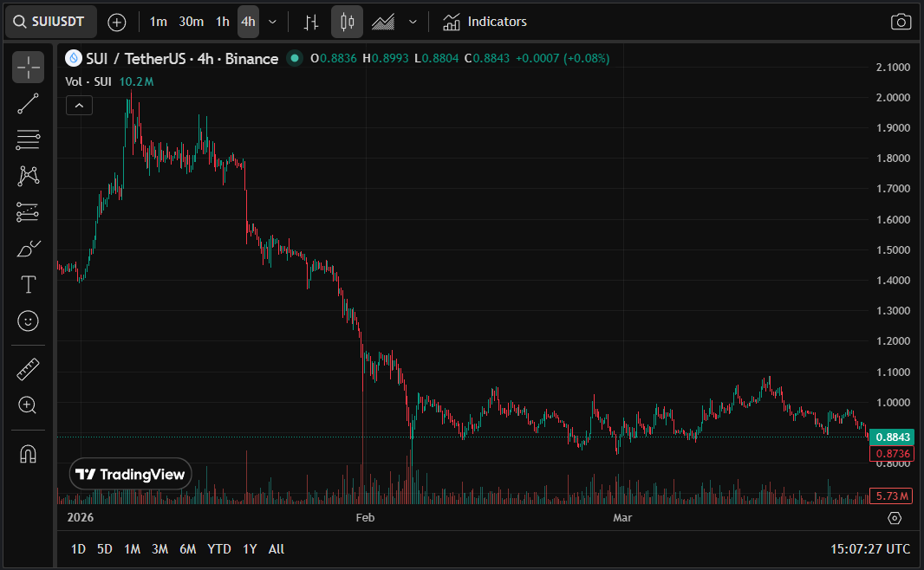Viewport: 924px width, 570px height.
Task: Click the green market status dot
Action: point(295,58)
